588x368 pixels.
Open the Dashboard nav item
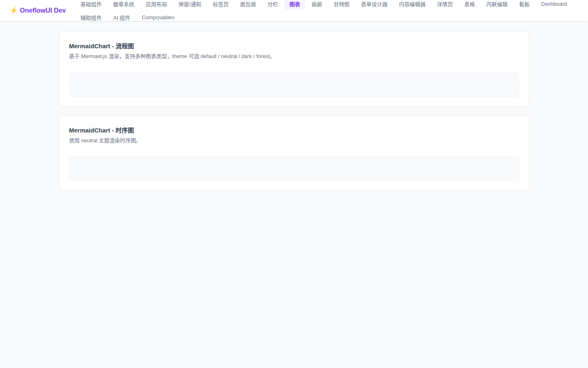pos(554,4)
